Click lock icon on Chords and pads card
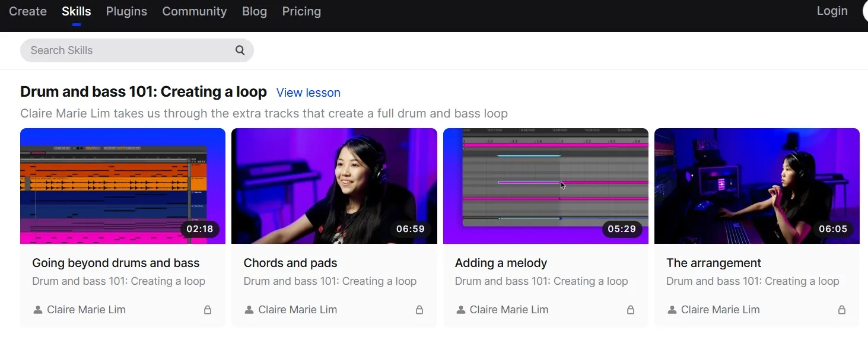The image size is (868, 356). tap(419, 310)
